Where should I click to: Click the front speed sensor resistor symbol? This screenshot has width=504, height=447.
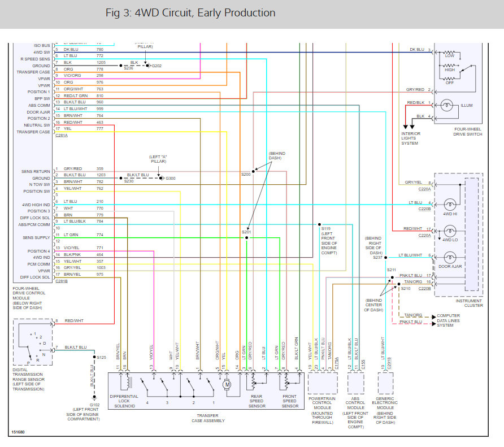[x=286, y=383]
